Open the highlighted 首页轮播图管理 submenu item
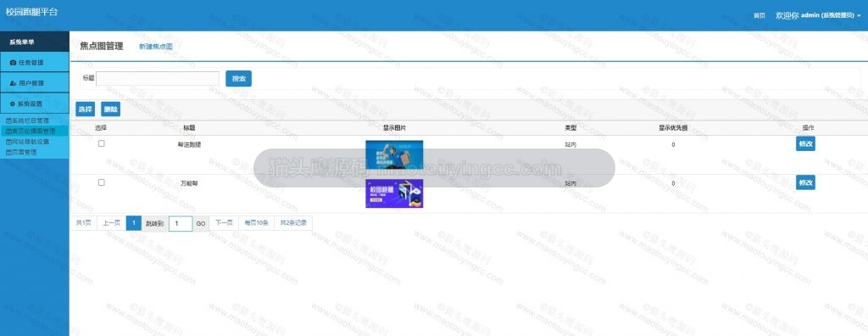868x336 pixels. (x=34, y=132)
